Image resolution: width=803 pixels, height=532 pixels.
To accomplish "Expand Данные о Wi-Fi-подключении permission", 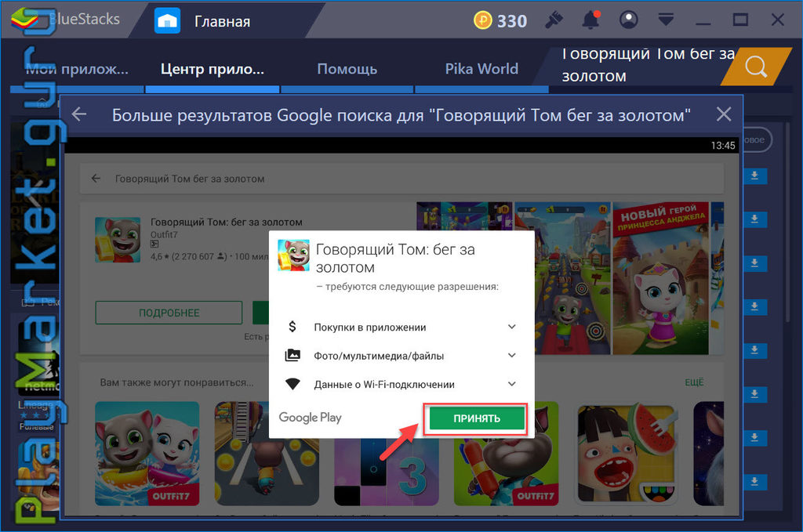I will (x=511, y=384).
